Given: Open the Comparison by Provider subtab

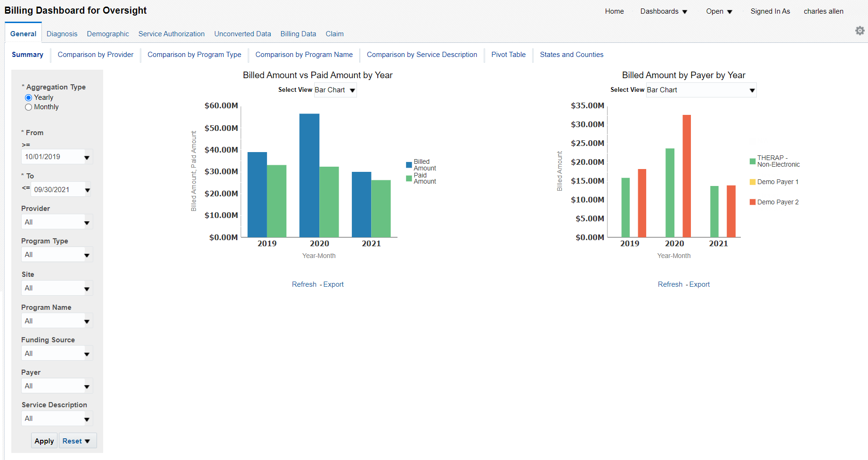Looking at the screenshot, I should (95, 55).
